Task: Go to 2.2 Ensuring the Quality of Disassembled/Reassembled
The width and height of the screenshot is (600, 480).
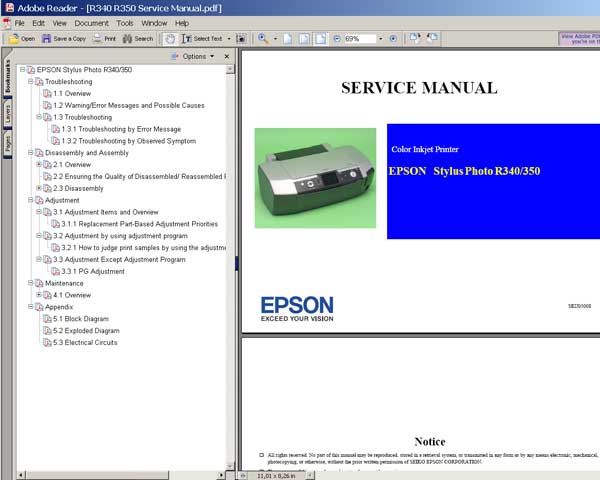Action: [139, 176]
